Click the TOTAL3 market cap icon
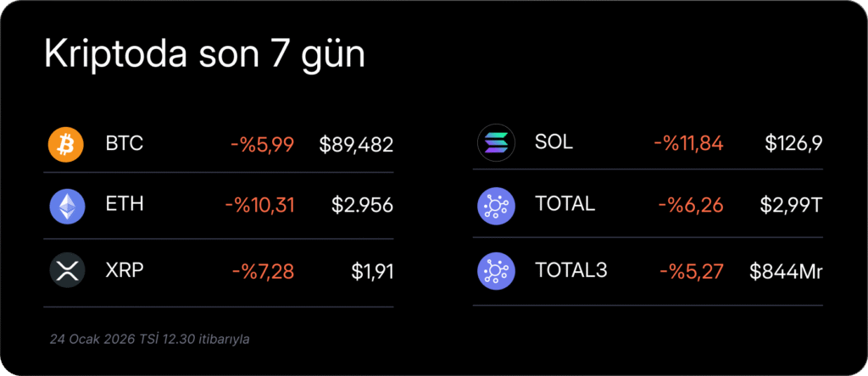 click(496, 271)
